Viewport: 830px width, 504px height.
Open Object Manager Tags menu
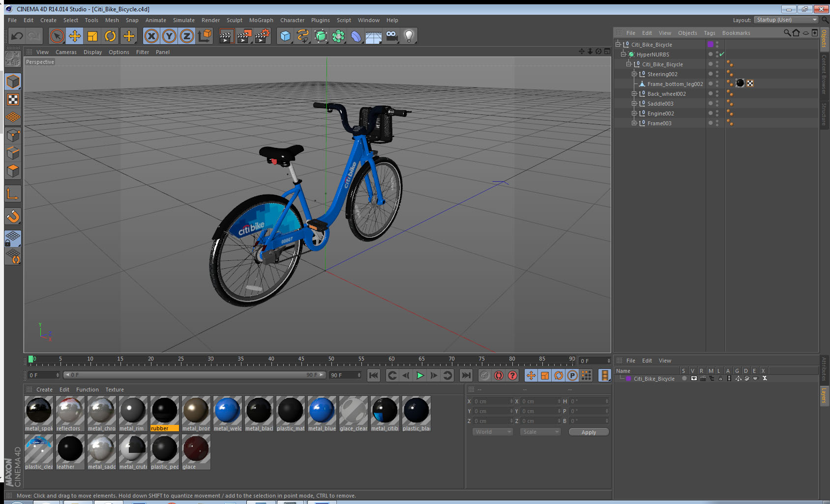(710, 33)
